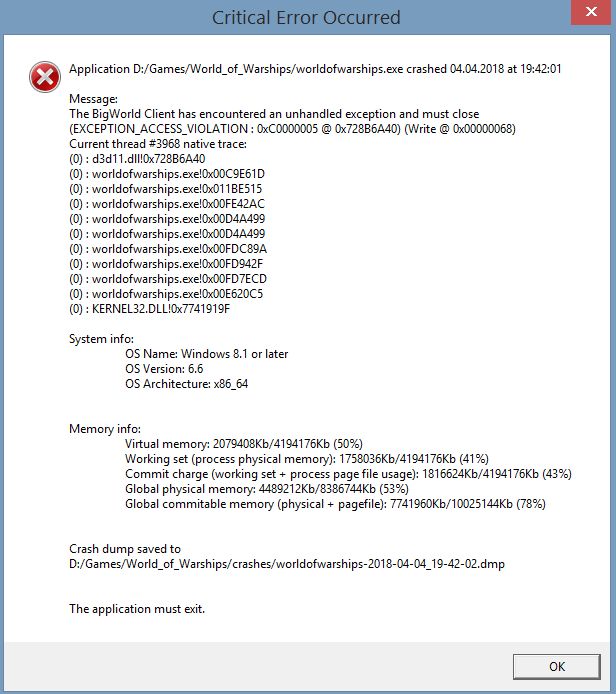The width and height of the screenshot is (616, 694).
Task: Click the Working set memory line
Action: pos(307,459)
